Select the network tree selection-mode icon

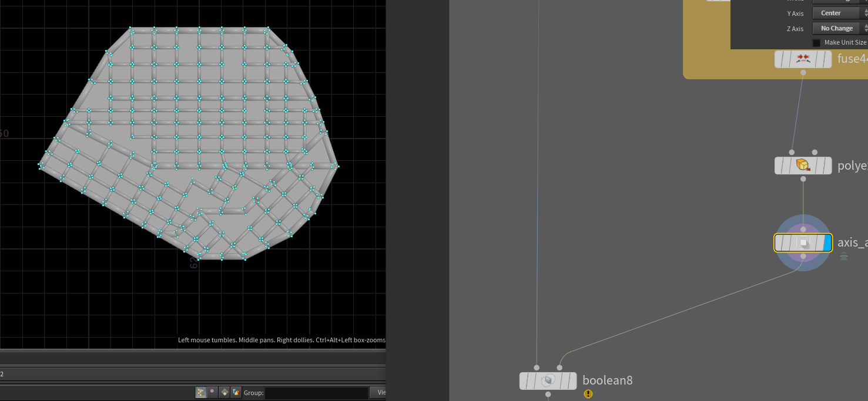[x=200, y=392]
